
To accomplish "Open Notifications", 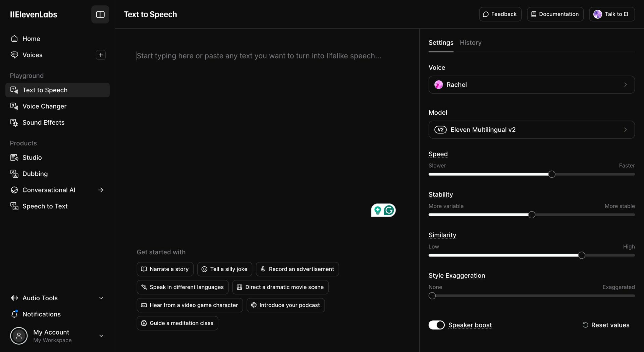I will point(57,314).
